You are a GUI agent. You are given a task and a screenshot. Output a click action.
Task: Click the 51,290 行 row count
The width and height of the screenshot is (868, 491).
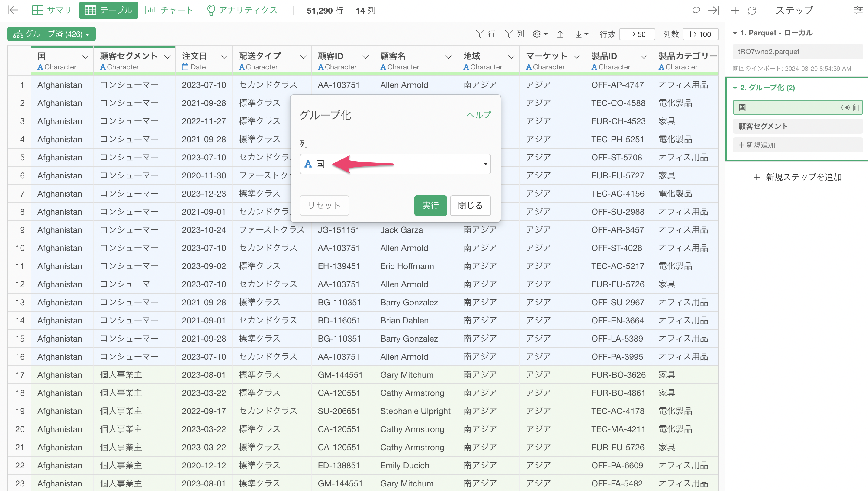pyautogui.click(x=325, y=11)
